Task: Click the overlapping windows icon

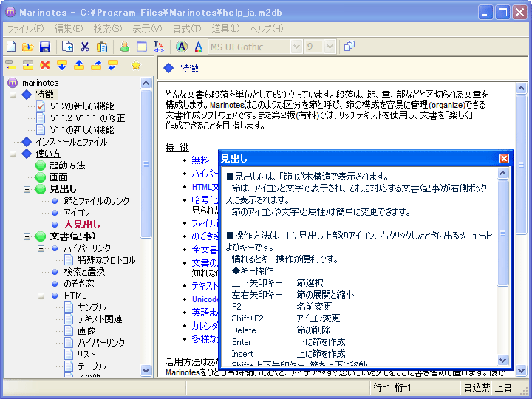Action: pyautogui.click(x=349, y=46)
